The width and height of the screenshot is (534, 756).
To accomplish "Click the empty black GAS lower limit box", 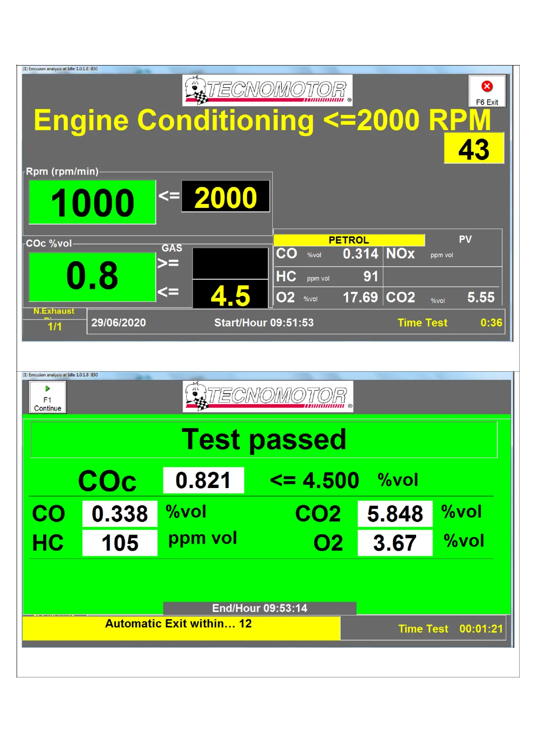I will click(x=230, y=264).
